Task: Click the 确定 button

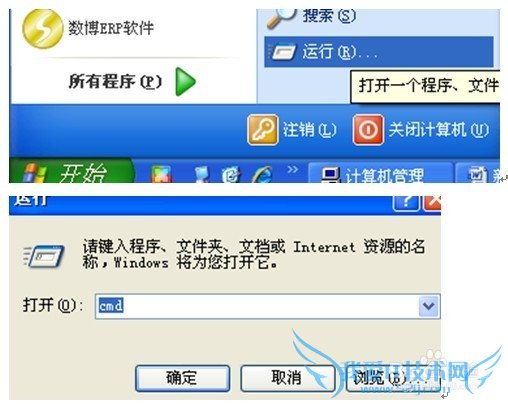Action: (182, 378)
